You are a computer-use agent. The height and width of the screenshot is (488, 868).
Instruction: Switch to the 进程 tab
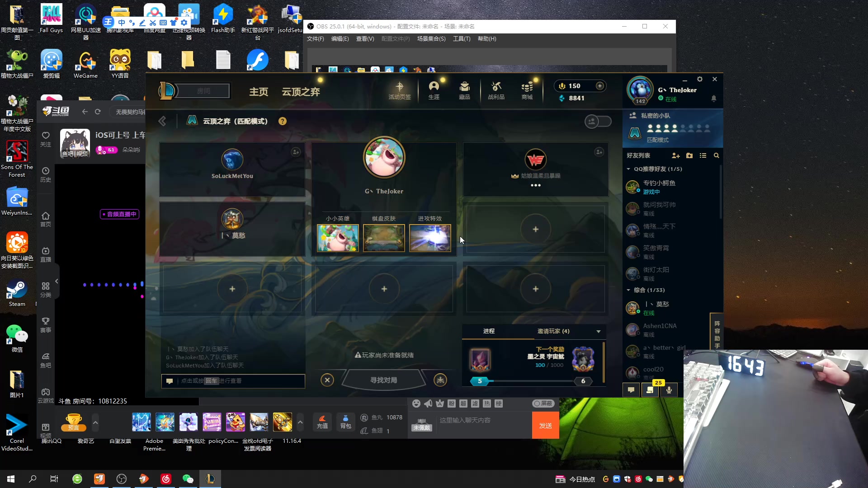click(x=489, y=331)
